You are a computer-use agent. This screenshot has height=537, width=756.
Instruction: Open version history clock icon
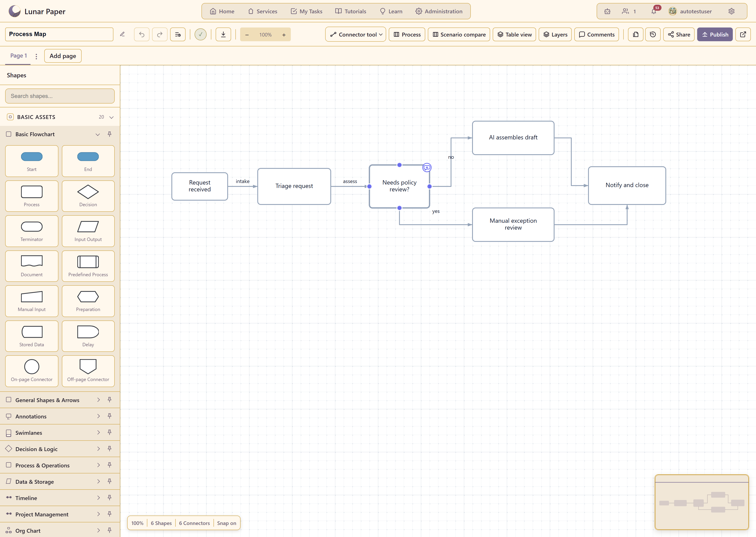pyautogui.click(x=653, y=34)
